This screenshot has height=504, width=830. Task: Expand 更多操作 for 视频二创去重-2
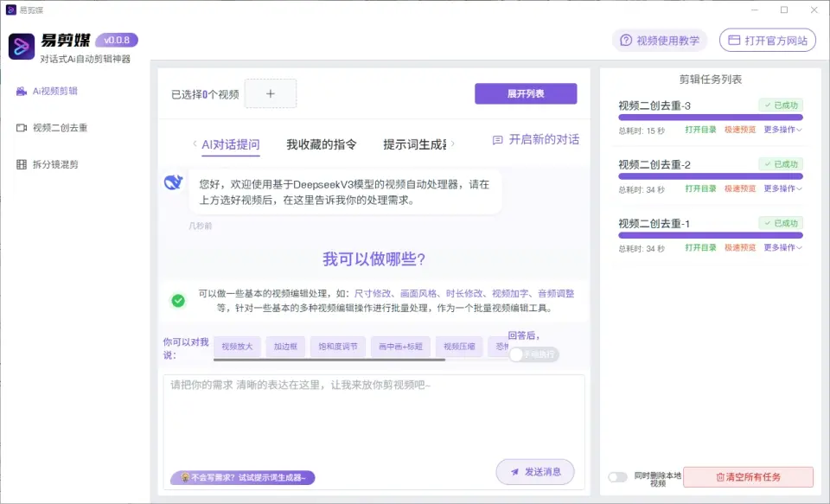(782, 188)
